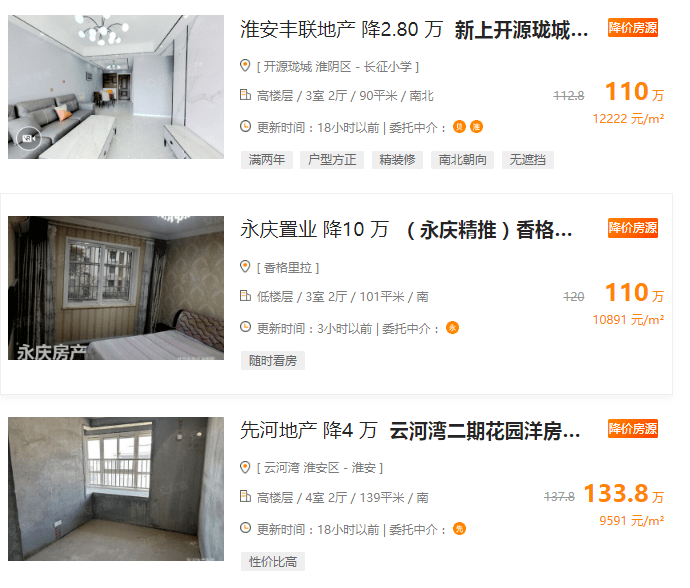Select the 户型方正 tag

pyautogui.click(x=332, y=160)
